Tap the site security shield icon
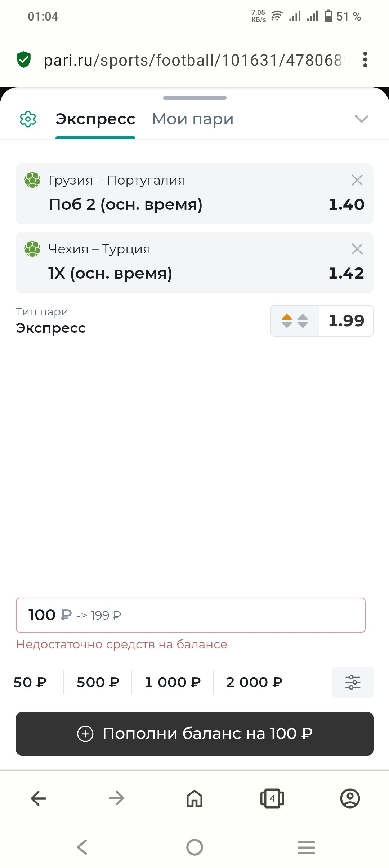The image size is (389, 868). (x=24, y=60)
